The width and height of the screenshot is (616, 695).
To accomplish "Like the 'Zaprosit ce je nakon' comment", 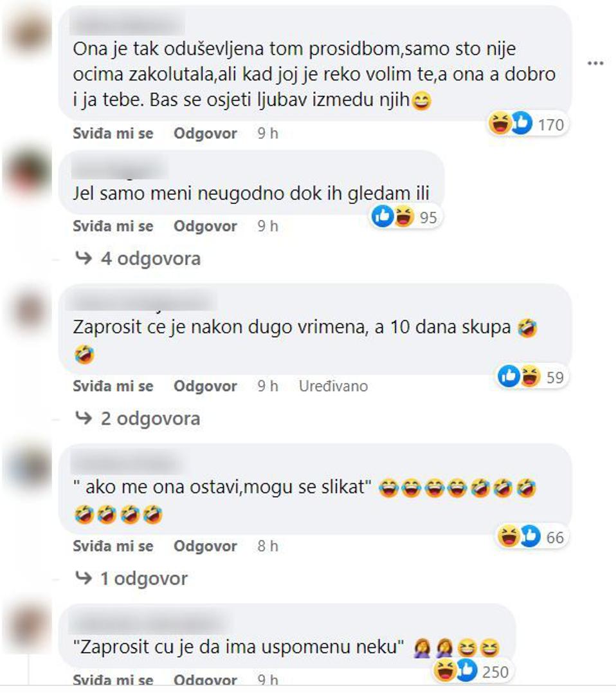I will tap(113, 386).
